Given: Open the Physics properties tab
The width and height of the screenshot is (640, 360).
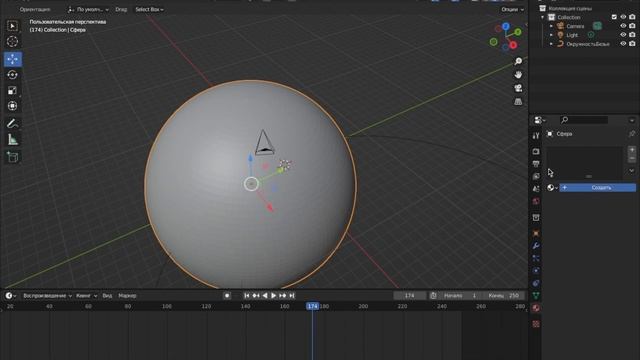Looking at the screenshot, I should pos(536,271).
